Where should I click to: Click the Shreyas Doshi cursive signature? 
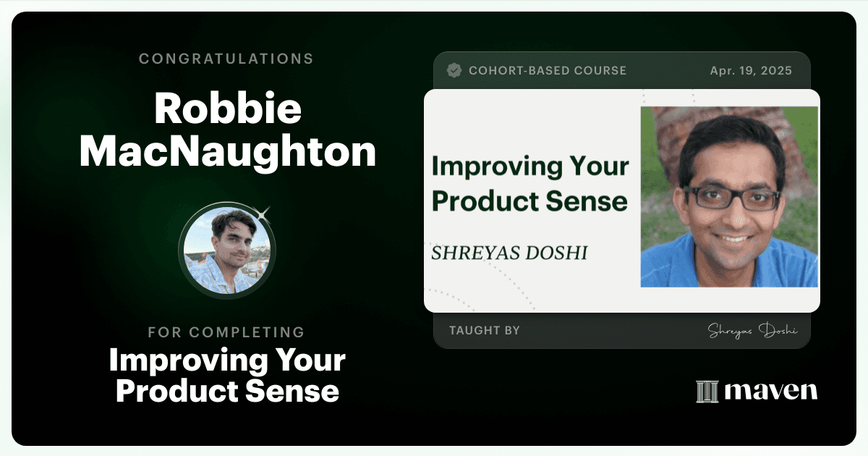pos(752,331)
